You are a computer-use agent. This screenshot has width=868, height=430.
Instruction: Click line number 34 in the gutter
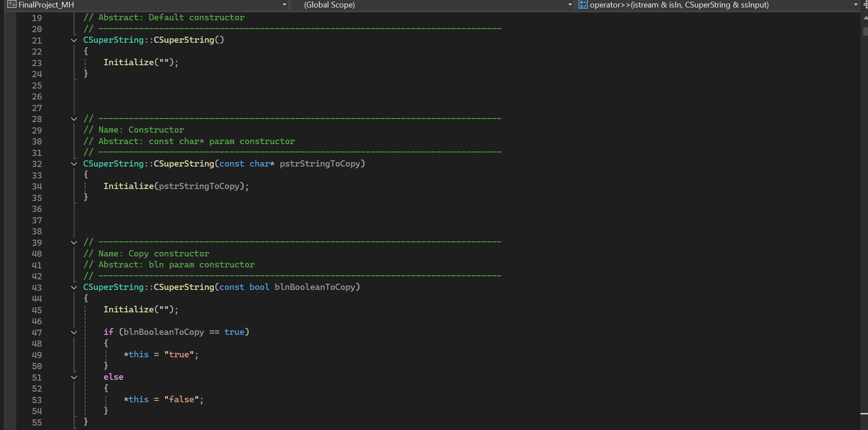click(37, 186)
